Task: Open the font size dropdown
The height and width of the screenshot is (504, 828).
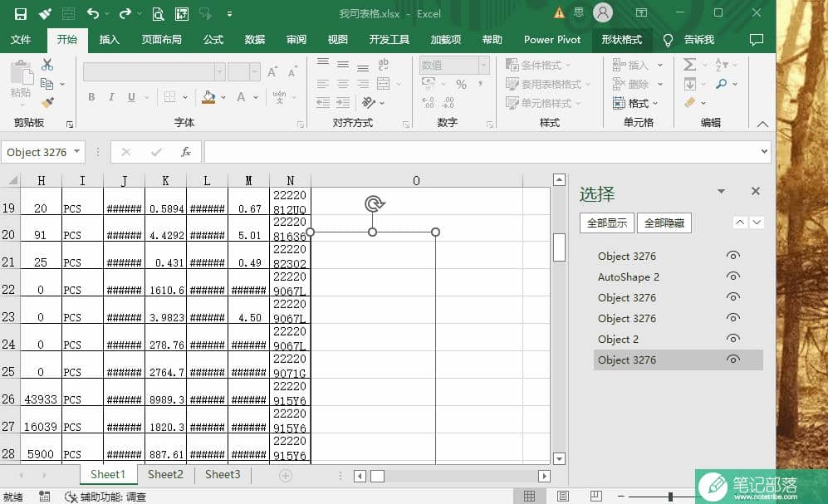Action: pyautogui.click(x=255, y=71)
